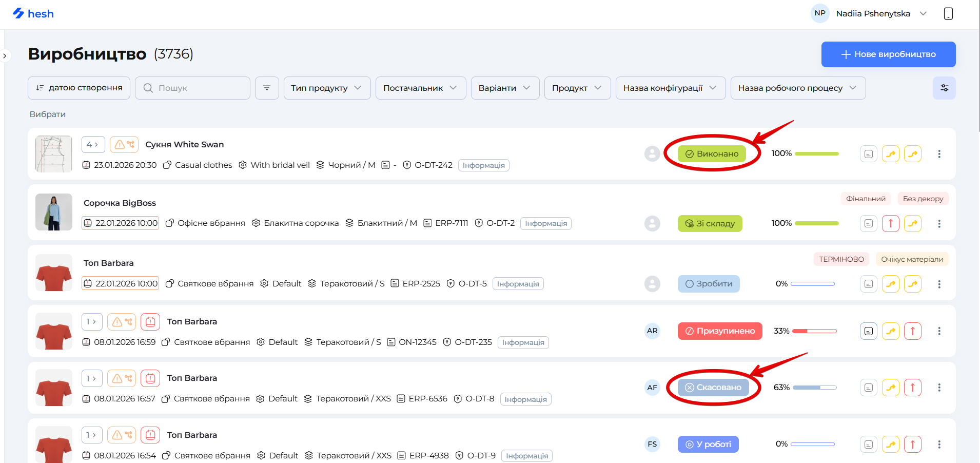Expand the Тип продукту dropdown
This screenshot has height=463, width=980.
[327, 88]
